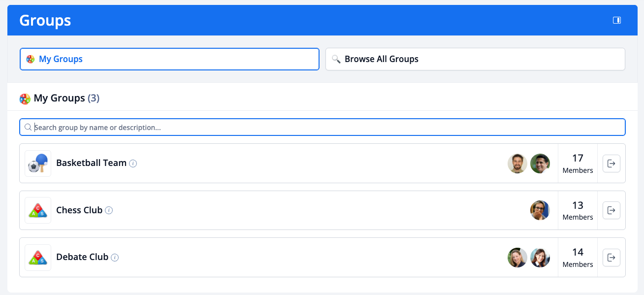View the 14 Members count for Debate Club

(x=578, y=258)
